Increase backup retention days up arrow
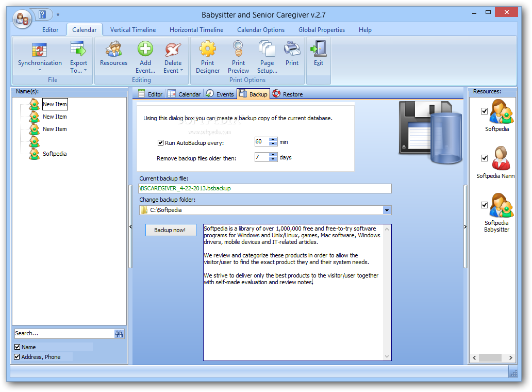Viewport: 532px width, 392px height. click(x=273, y=155)
